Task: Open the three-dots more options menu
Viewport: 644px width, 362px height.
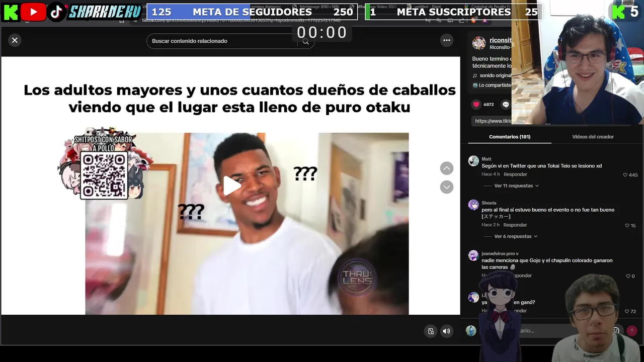Action: pyautogui.click(x=447, y=40)
